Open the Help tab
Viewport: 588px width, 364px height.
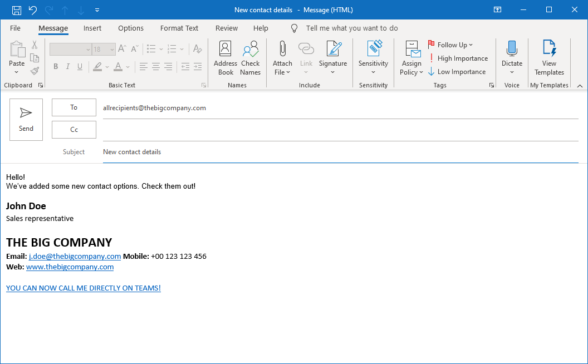[261, 28]
